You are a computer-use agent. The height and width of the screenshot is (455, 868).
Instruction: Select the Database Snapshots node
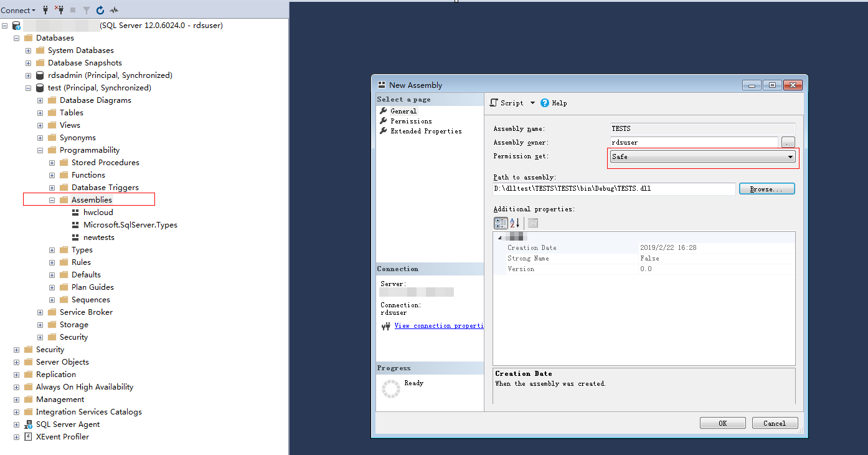click(85, 63)
